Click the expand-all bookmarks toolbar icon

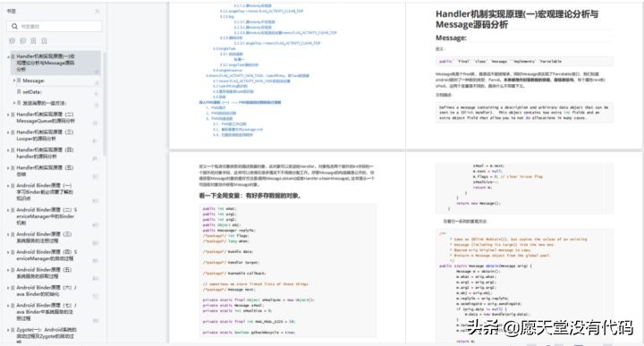[x=12, y=40]
